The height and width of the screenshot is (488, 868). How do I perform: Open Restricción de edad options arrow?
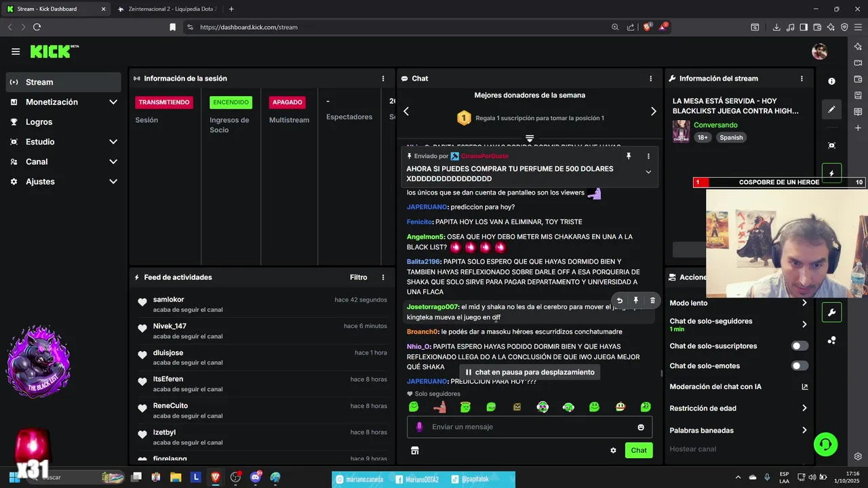click(804, 408)
